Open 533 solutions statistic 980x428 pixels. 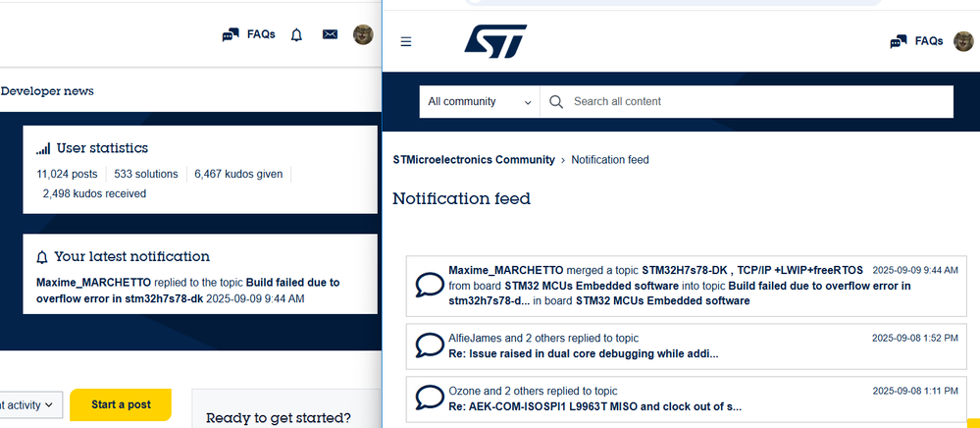tap(145, 174)
